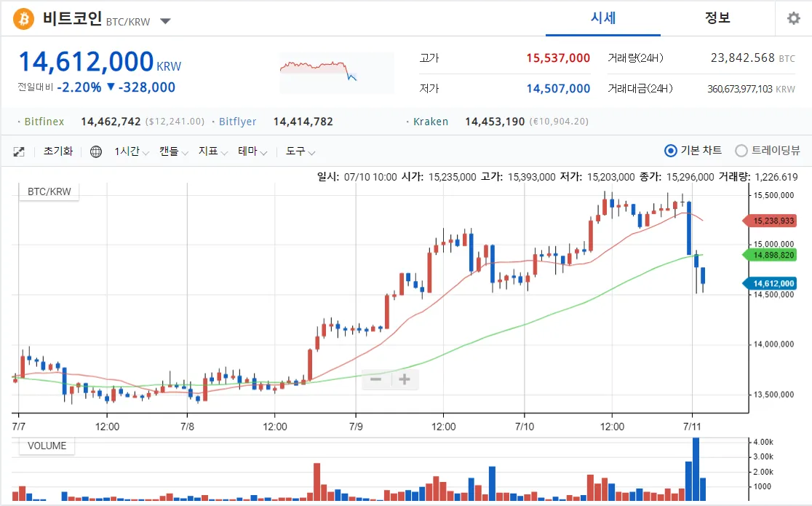Click the BTC/KRW chart legend label
Viewport: 812px width, 506px height.
[49, 191]
